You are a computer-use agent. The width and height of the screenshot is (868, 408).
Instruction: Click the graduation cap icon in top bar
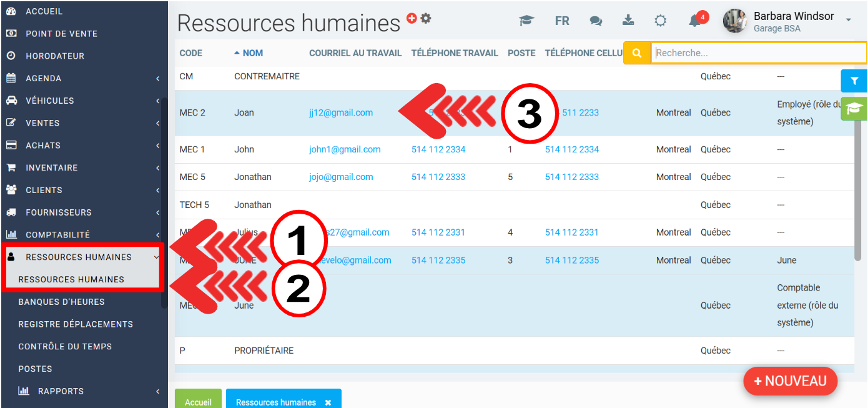(x=526, y=21)
